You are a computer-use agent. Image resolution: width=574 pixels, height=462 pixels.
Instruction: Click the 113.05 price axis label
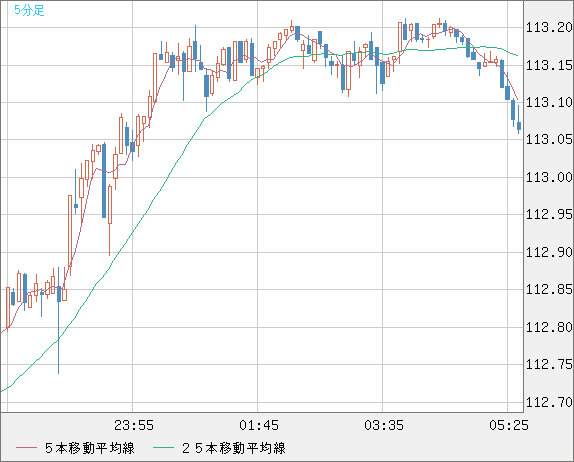pos(549,139)
